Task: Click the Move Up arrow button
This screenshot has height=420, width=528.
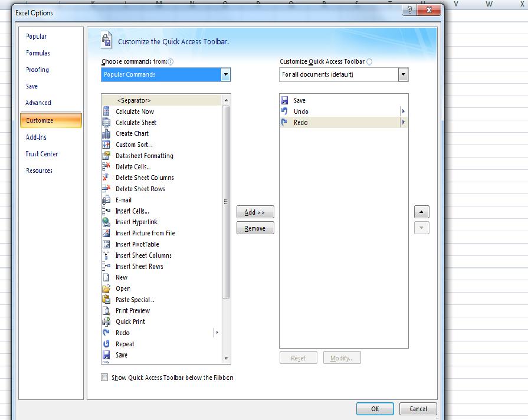Action: click(x=421, y=212)
